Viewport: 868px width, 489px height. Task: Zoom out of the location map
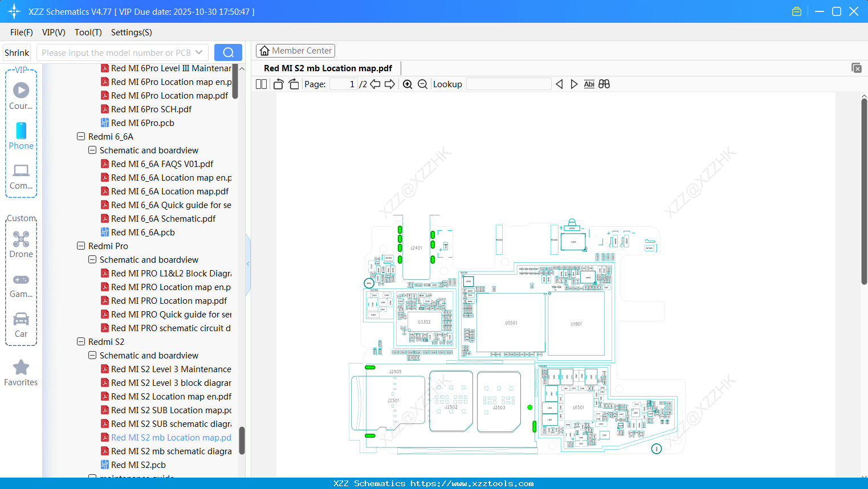coord(422,84)
